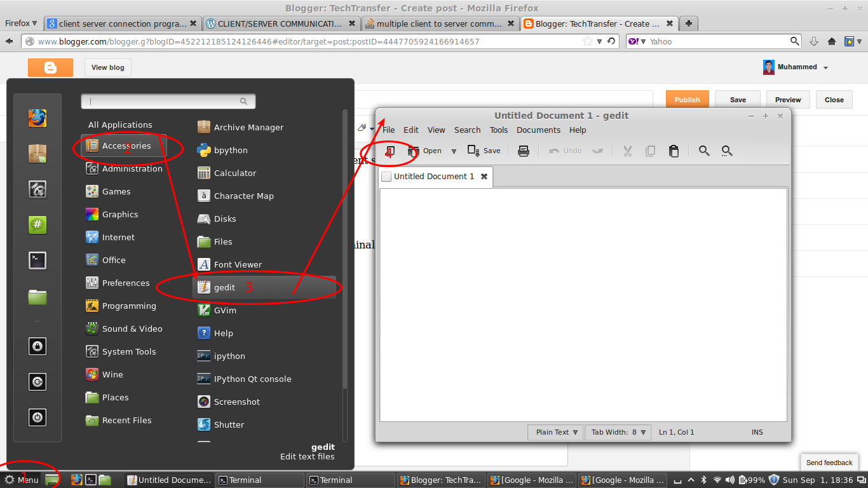This screenshot has width=868, height=488.
Task: Expand the Muhammed account dropdown
Action: pyautogui.click(x=825, y=67)
